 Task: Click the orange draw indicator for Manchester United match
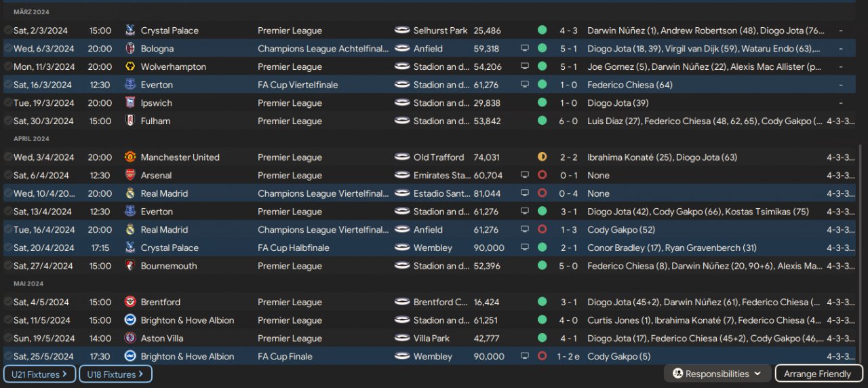point(542,157)
